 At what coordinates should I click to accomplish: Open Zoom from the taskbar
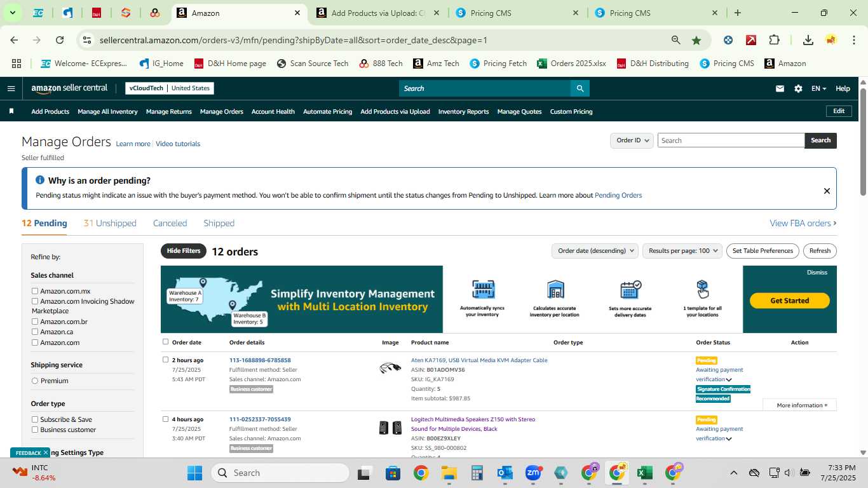[532, 473]
